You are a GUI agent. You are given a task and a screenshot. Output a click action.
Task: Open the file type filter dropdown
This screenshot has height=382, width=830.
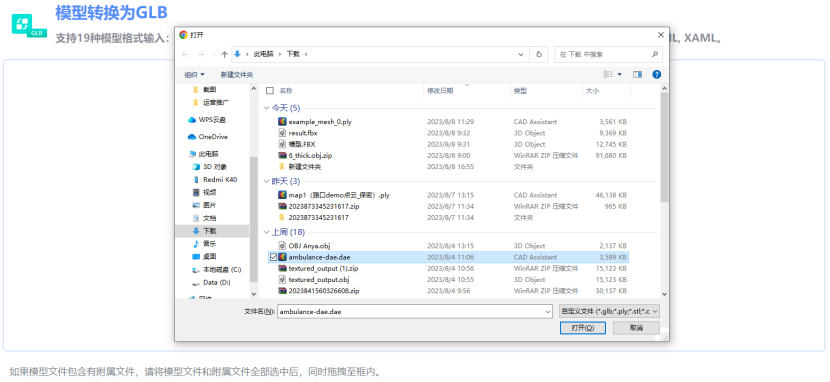click(609, 311)
